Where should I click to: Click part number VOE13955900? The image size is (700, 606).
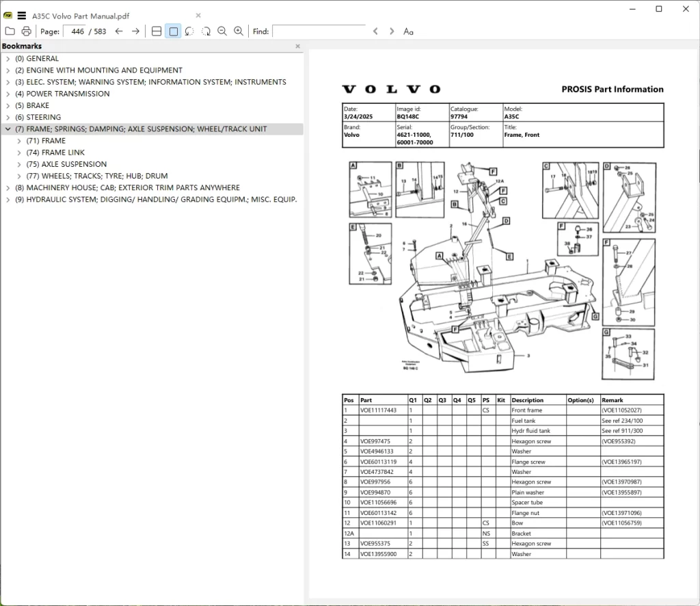tap(378, 554)
